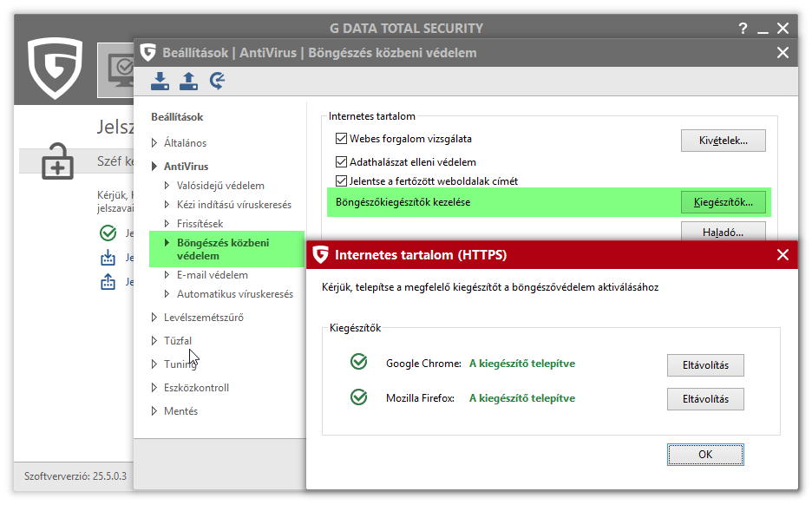This screenshot has height=505, width=812.
Task: Remove the Mozilla Firefox extension with Eltávolítás
Action: point(705,399)
